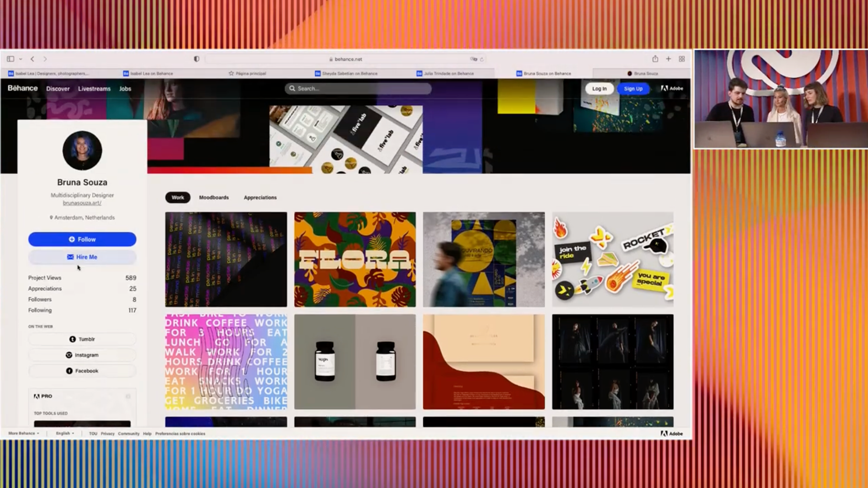Image resolution: width=868 pixels, height=488 pixels.
Task: Click the Hire Me button
Action: [82, 257]
